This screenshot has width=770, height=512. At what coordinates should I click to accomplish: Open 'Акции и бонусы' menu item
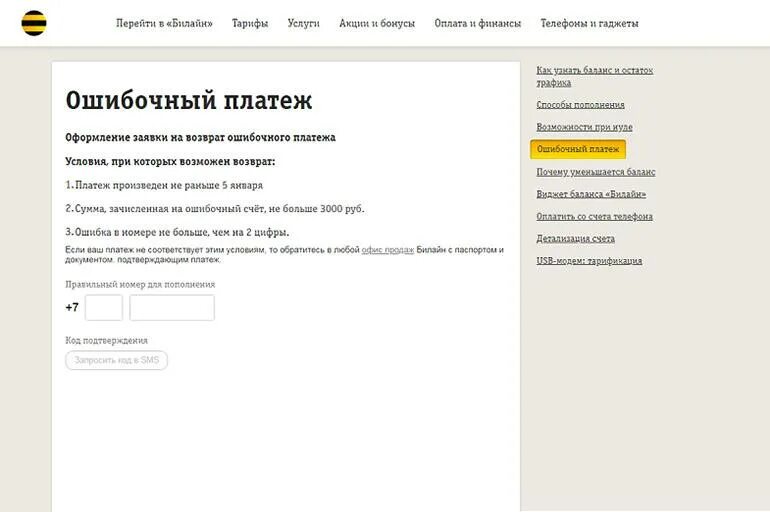tap(377, 24)
